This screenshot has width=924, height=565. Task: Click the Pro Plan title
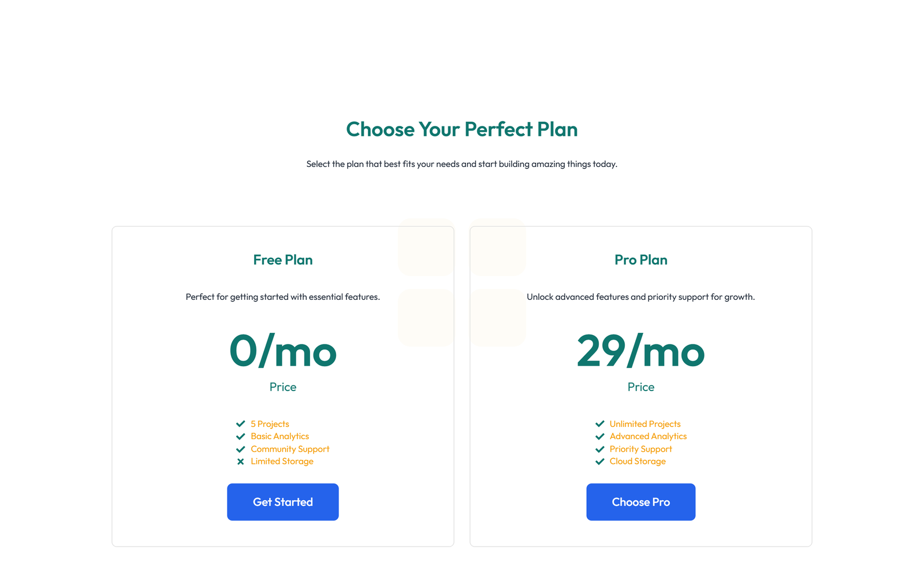641,260
